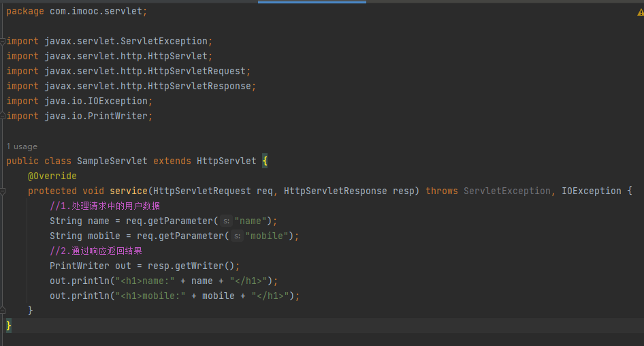The image size is (644, 346).
Task: Click IOException in the throws clause
Action: point(591,191)
